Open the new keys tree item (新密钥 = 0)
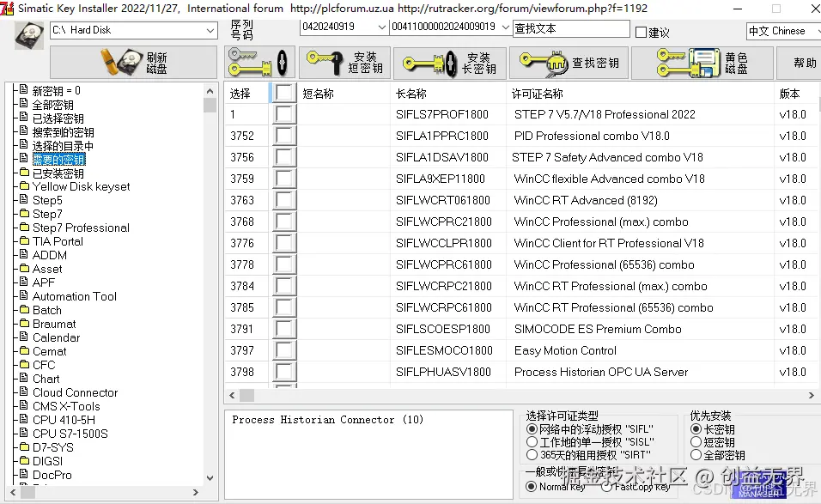 tap(56, 91)
